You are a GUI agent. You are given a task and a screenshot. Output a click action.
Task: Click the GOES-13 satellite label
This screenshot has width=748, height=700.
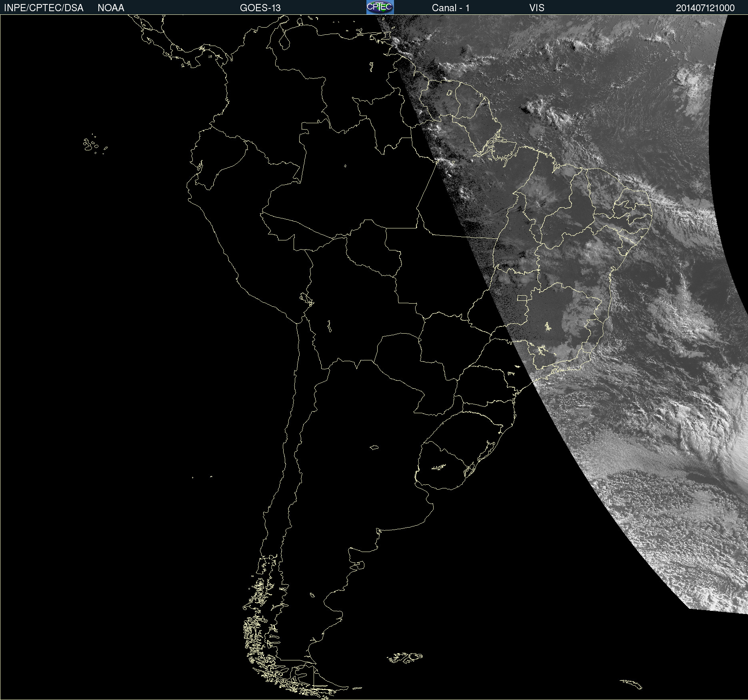point(260,8)
